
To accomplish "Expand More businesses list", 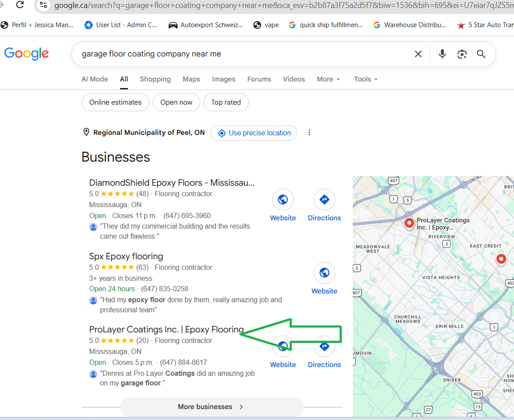I will pyautogui.click(x=212, y=406).
